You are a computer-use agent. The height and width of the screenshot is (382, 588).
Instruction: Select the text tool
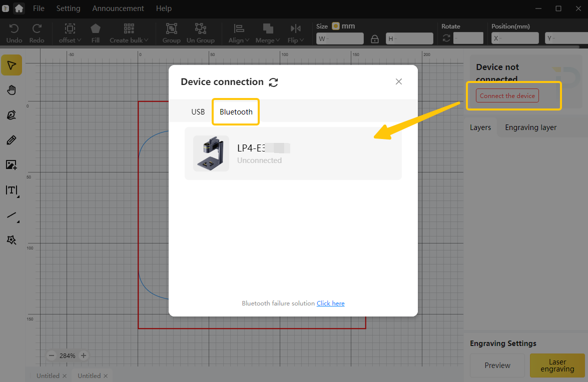(x=11, y=190)
